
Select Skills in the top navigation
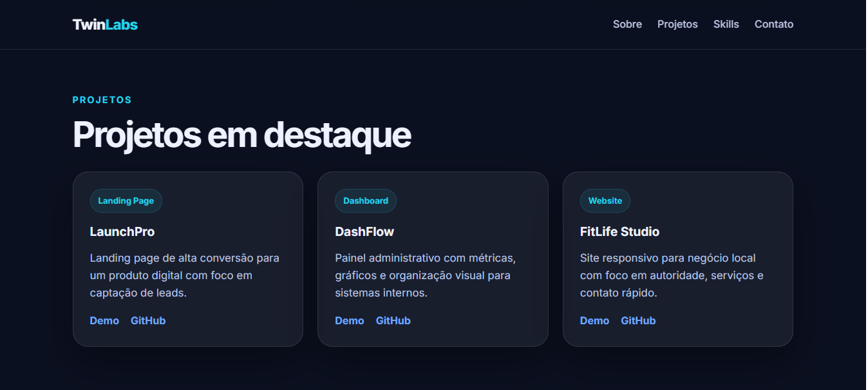click(x=726, y=24)
